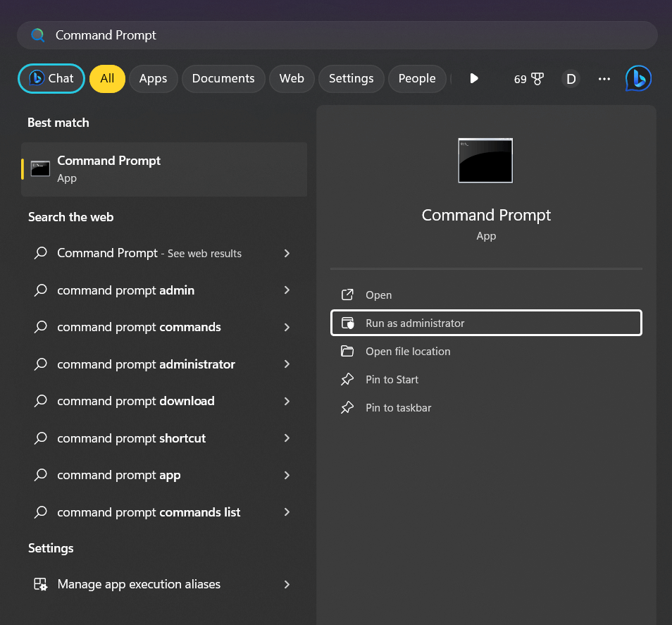The height and width of the screenshot is (625, 672).
Task: Click the user account D avatar
Action: [571, 79]
